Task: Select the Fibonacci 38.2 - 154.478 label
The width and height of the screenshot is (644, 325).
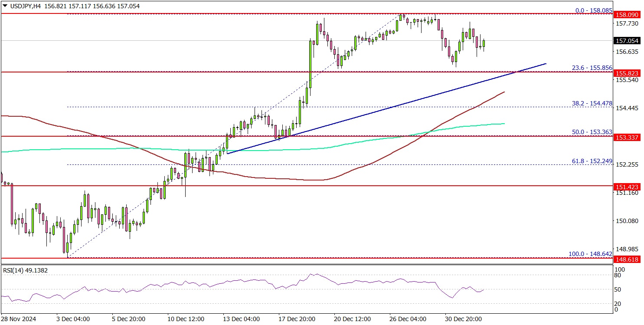Action: coord(590,103)
